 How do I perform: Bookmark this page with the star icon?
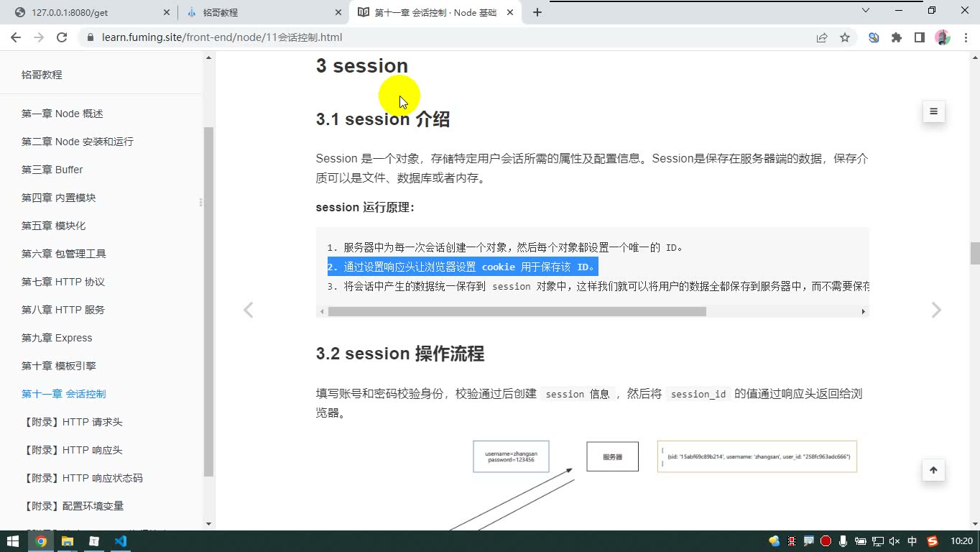tap(845, 37)
